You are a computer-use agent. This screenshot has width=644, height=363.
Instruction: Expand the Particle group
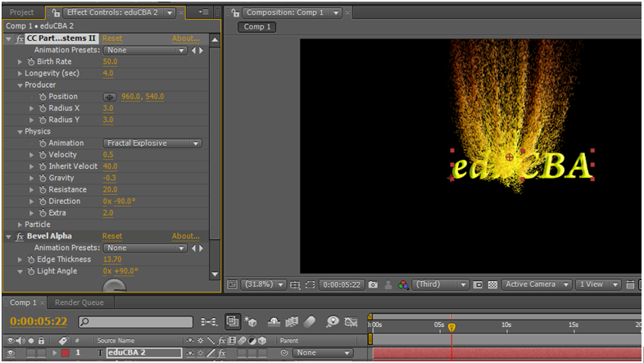pyautogui.click(x=20, y=225)
